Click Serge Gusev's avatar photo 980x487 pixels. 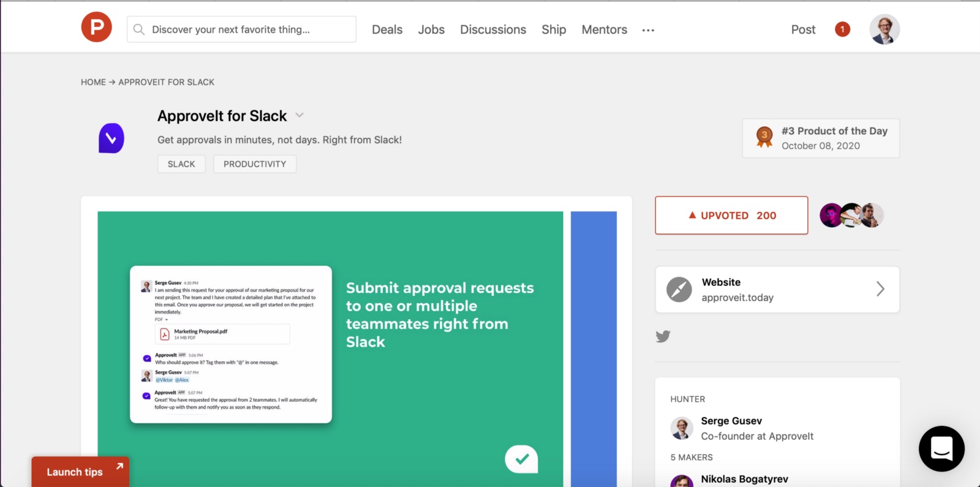(682, 428)
